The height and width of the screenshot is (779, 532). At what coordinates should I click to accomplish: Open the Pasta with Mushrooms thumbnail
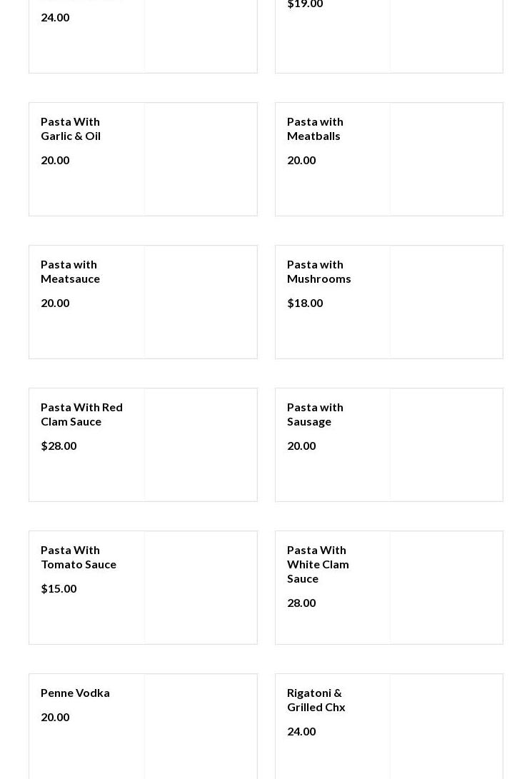(x=446, y=302)
